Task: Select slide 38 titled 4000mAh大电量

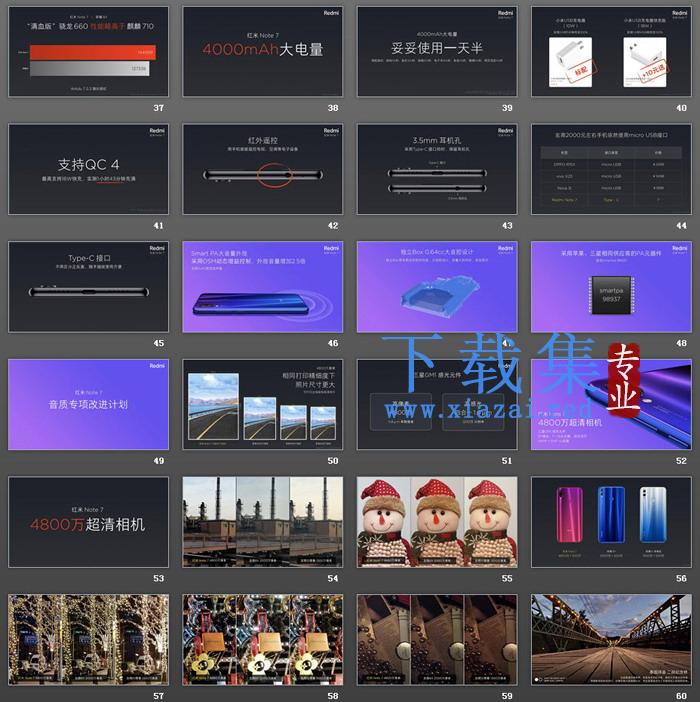Action: [x=263, y=52]
